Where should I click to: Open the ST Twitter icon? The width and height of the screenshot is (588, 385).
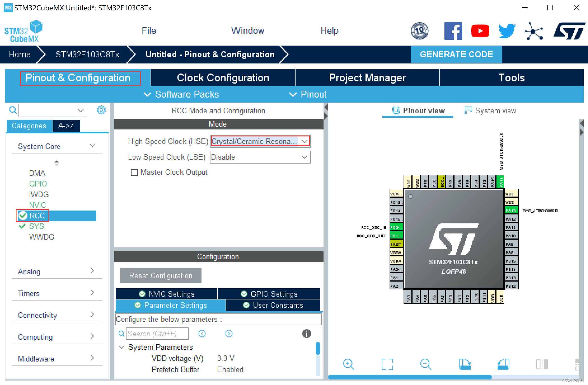[x=507, y=31]
